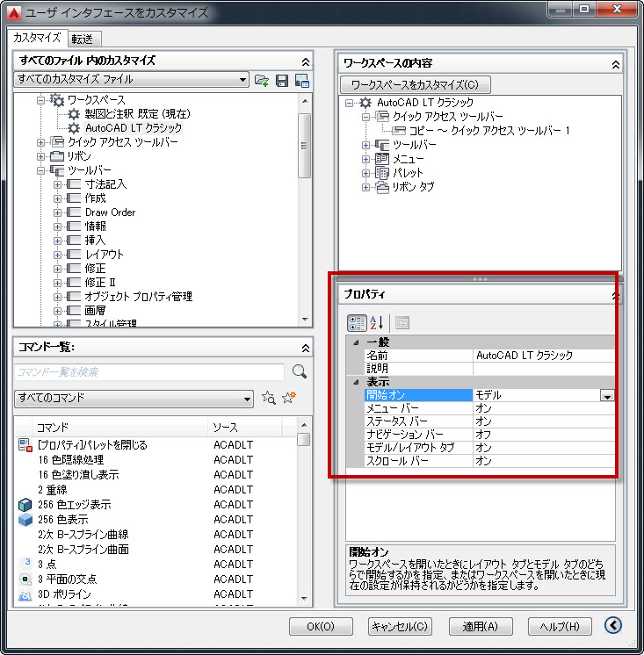Click the ヘルプ(H) button

(x=560, y=626)
